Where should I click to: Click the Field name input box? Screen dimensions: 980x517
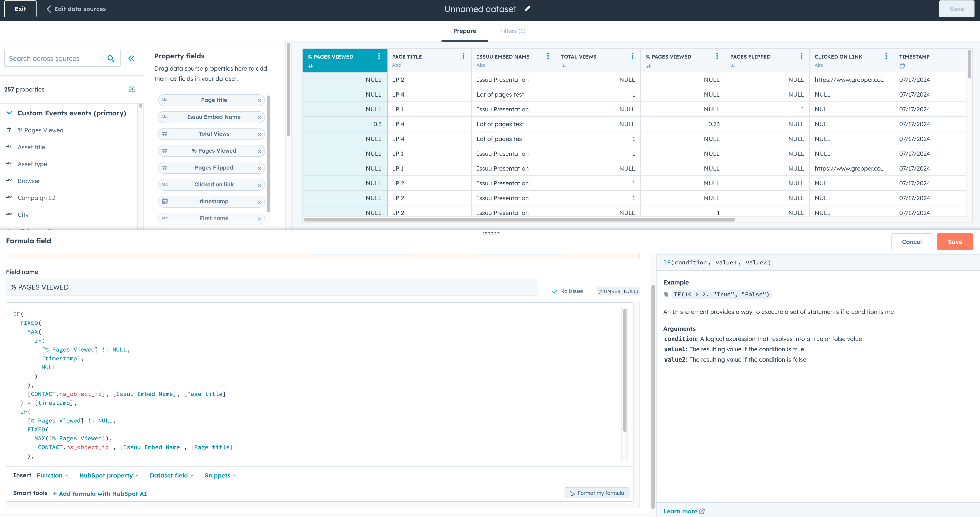point(272,287)
